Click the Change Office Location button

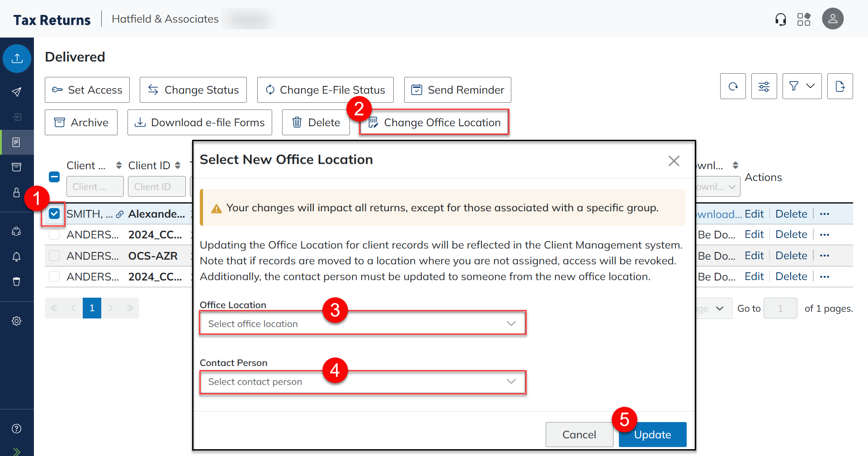434,123
